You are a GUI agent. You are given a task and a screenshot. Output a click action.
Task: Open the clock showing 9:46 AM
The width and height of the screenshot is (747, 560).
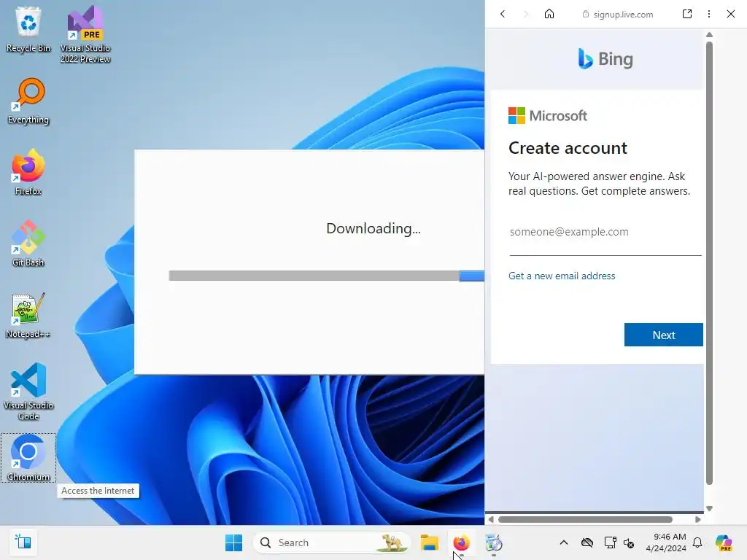click(666, 542)
